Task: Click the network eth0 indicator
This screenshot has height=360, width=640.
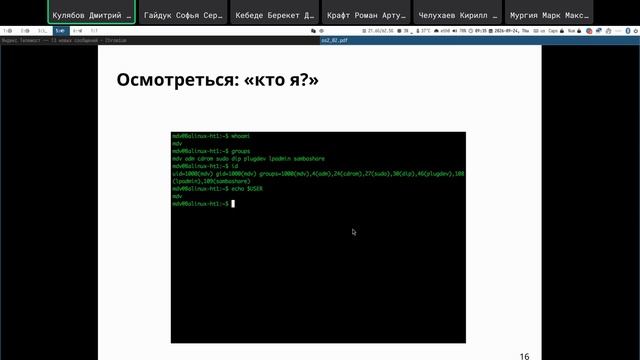Action: [442, 31]
